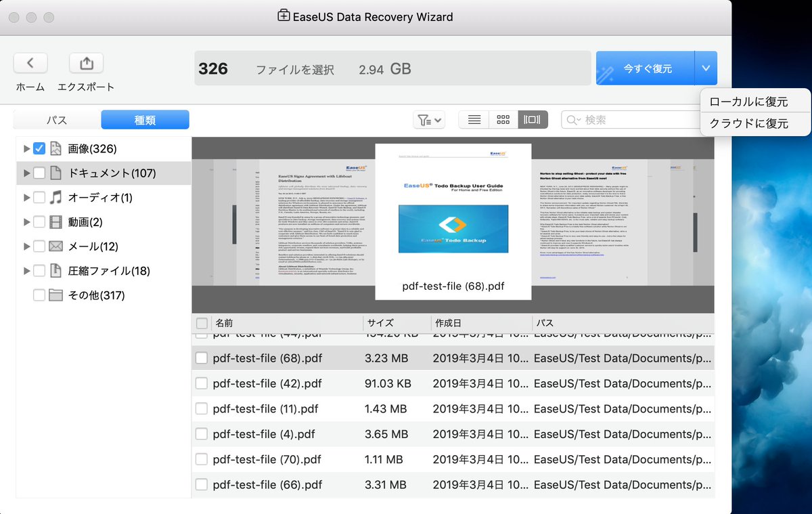Check the ドキュメント(107) checkbox

[39, 173]
